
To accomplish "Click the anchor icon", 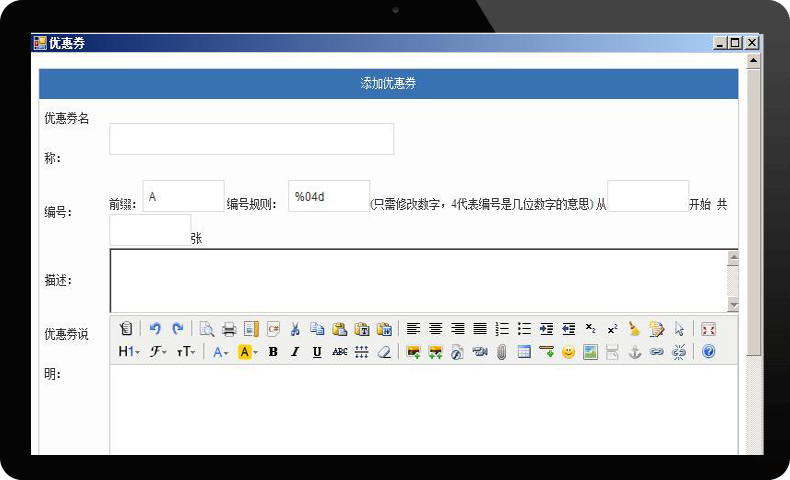I will coord(635,352).
